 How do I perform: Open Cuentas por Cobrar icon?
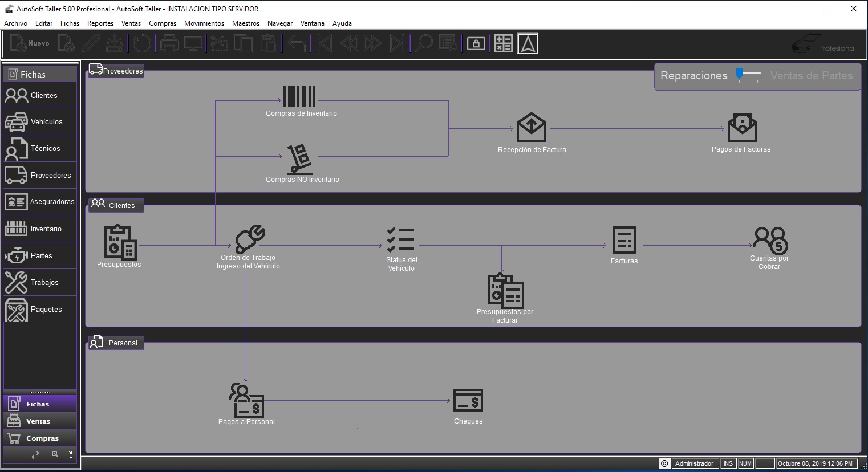(770, 241)
